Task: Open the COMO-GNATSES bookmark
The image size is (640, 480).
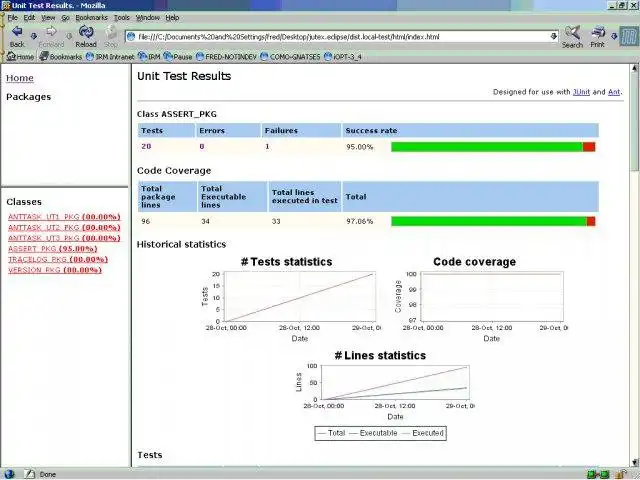Action: 290,56
